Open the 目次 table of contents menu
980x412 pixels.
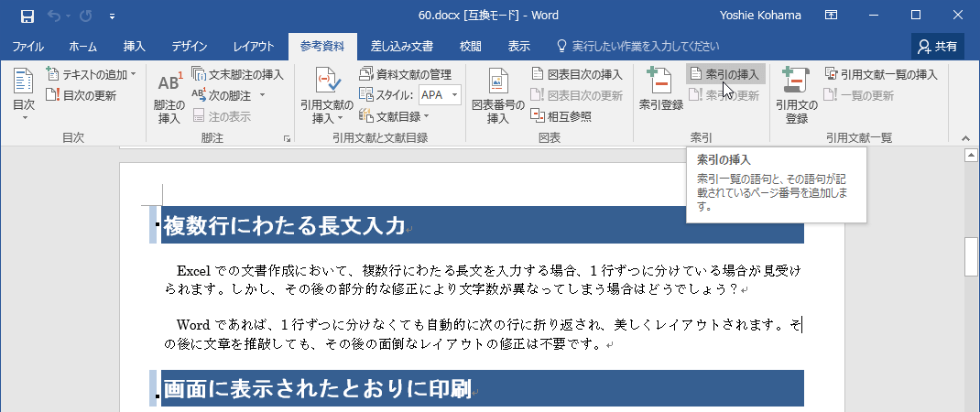tap(23, 95)
